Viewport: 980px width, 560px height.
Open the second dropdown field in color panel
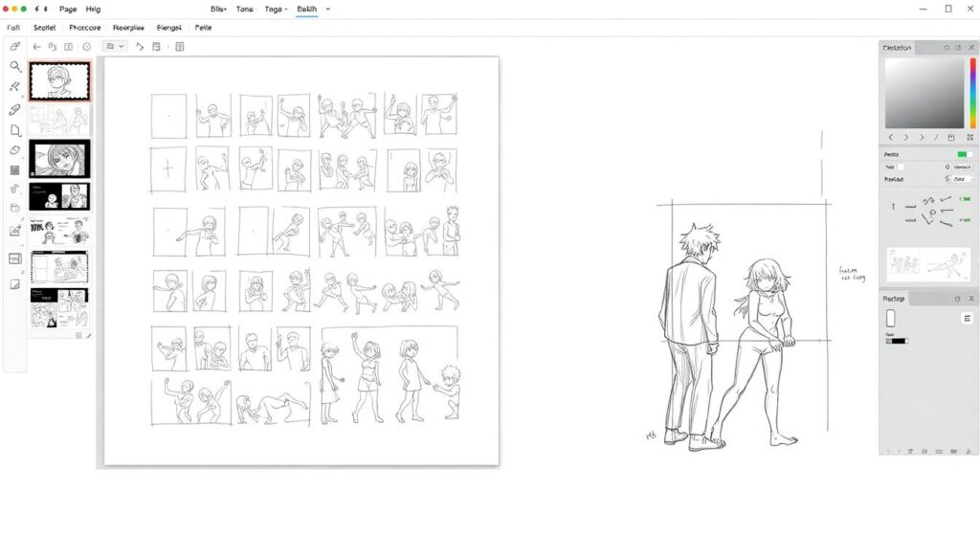coord(961,179)
